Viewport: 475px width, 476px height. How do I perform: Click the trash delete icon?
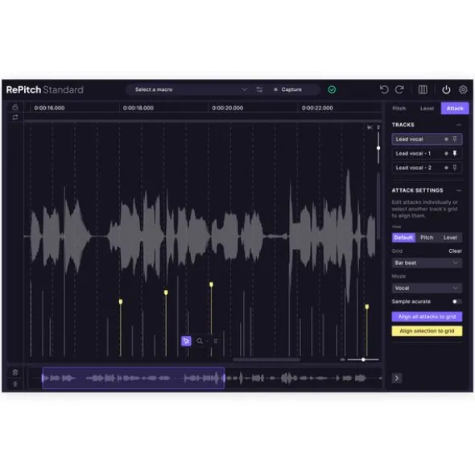pyautogui.click(x=14, y=372)
